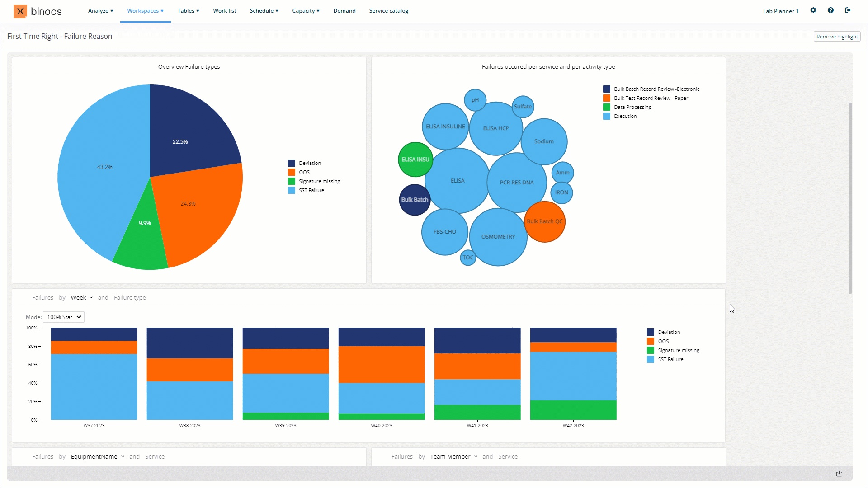Open the help question mark icon
The image size is (868, 488).
(x=830, y=10)
